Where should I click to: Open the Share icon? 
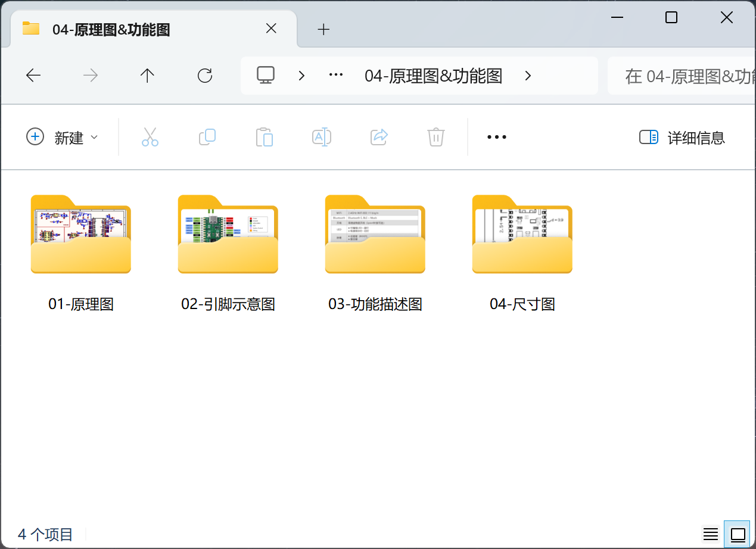[x=378, y=137]
